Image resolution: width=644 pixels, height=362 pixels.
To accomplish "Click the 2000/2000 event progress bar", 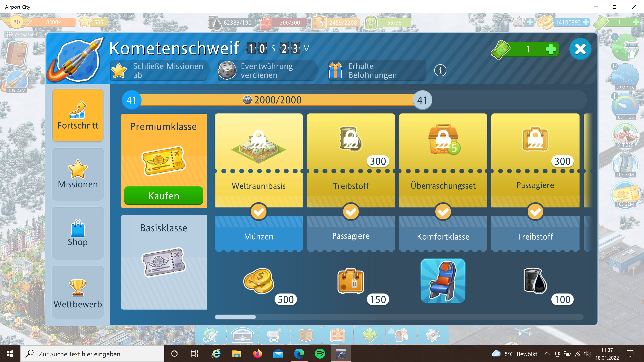I will pos(277,100).
